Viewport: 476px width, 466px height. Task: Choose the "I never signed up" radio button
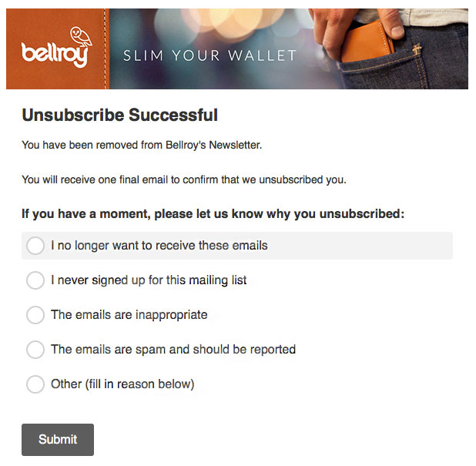pyautogui.click(x=35, y=280)
